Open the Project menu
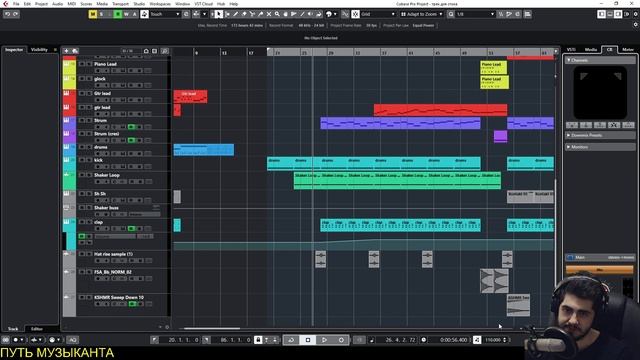640x360 pixels. pyautogui.click(x=41, y=4)
